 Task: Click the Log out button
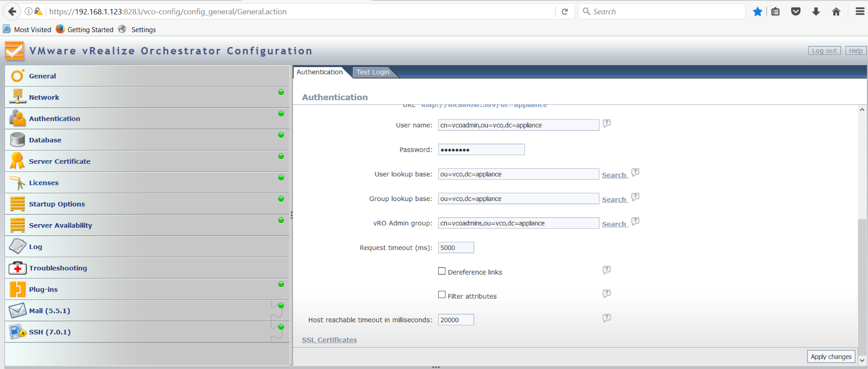click(824, 51)
